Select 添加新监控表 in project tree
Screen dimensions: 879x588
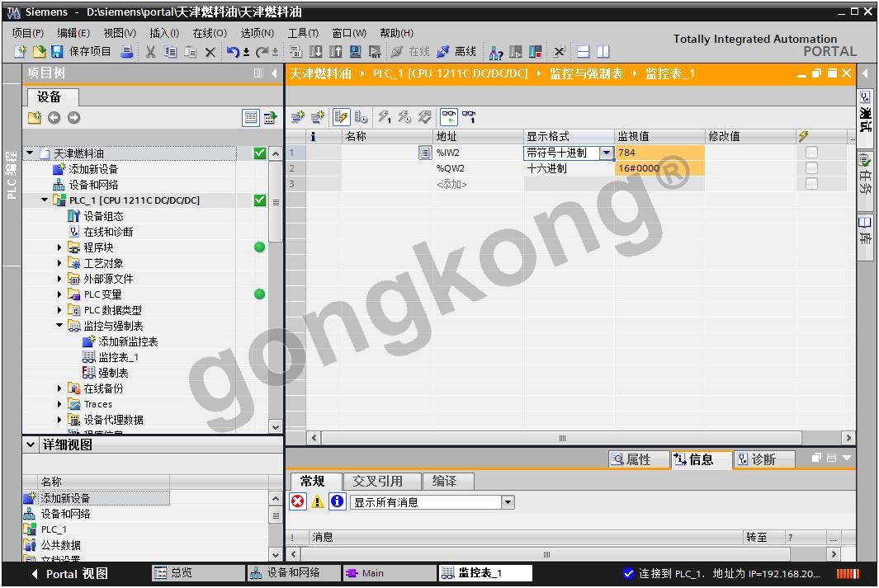(x=128, y=341)
